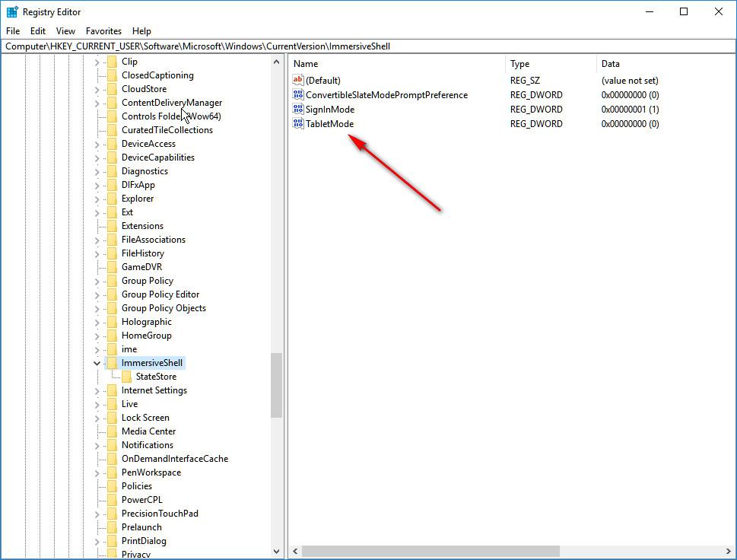Select the TabletMode value name
This screenshot has height=560, width=737.
[329, 124]
